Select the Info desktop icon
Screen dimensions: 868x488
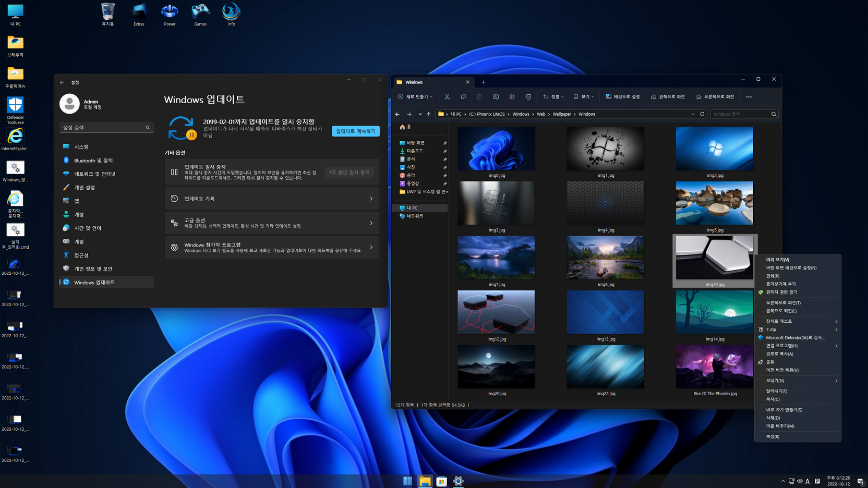point(231,15)
